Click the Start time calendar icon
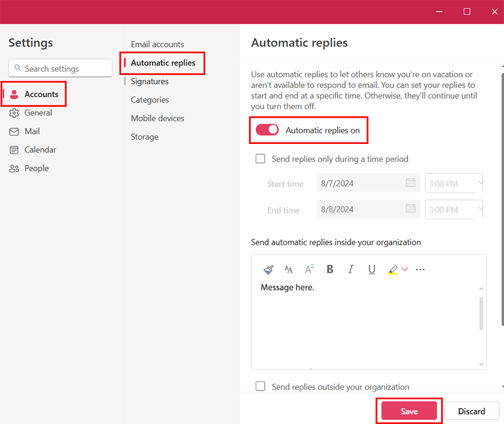 click(x=410, y=183)
